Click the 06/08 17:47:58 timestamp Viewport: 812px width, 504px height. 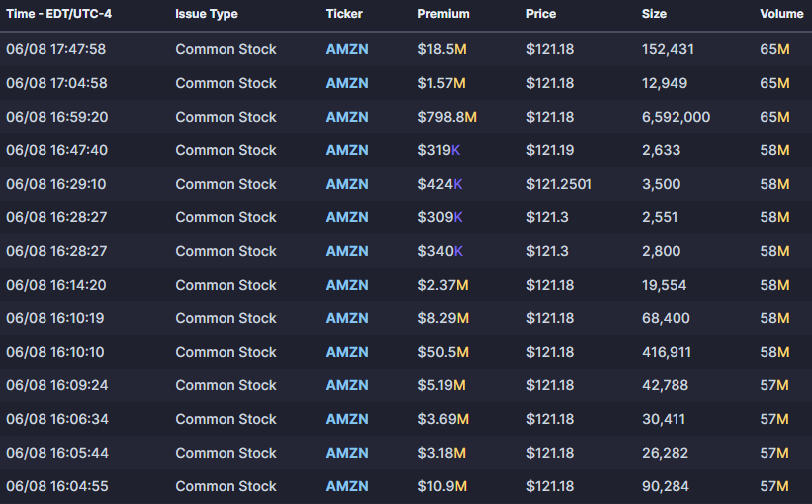click(56, 49)
